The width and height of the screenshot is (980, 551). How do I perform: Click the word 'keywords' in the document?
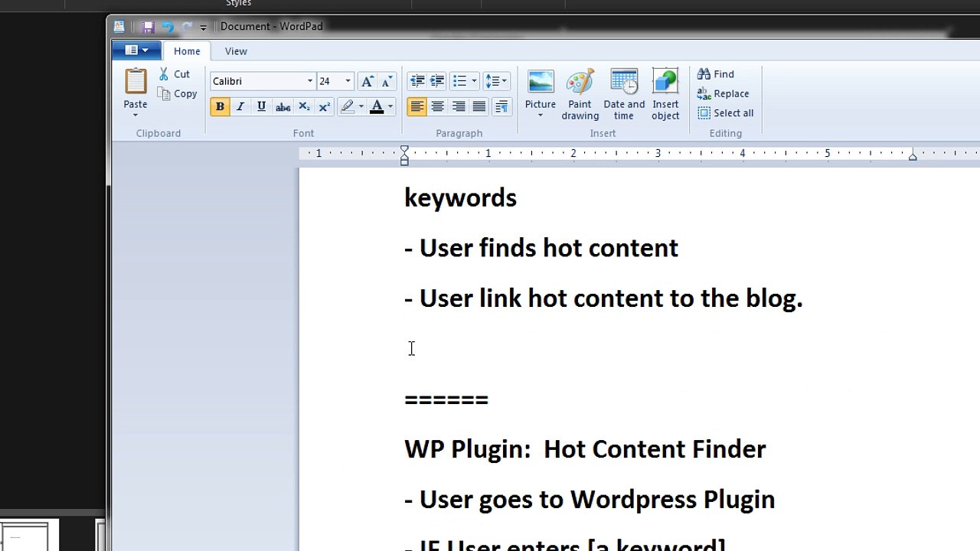460,198
